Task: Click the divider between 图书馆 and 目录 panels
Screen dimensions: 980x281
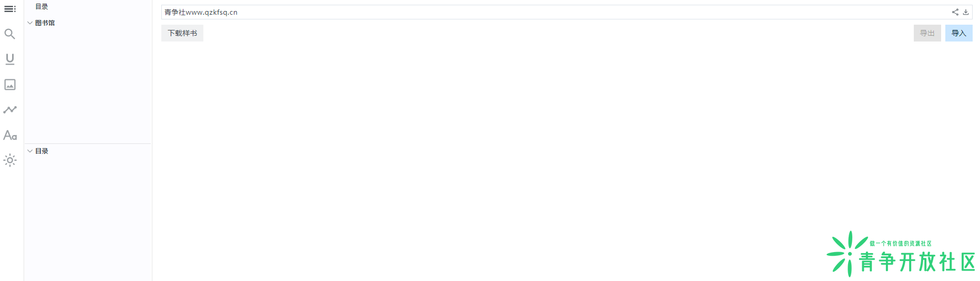Action: click(88, 143)
